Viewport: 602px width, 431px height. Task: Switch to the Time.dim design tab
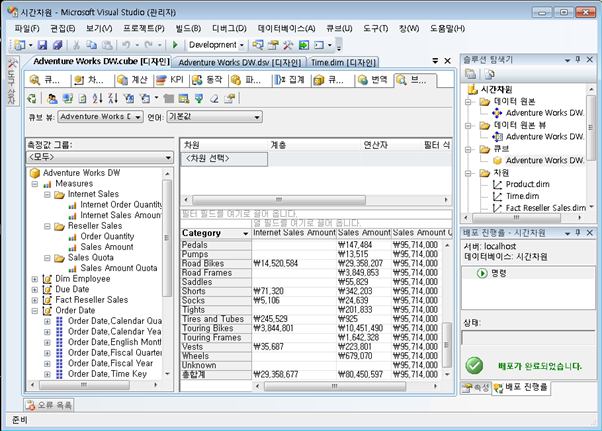point(343,63)
